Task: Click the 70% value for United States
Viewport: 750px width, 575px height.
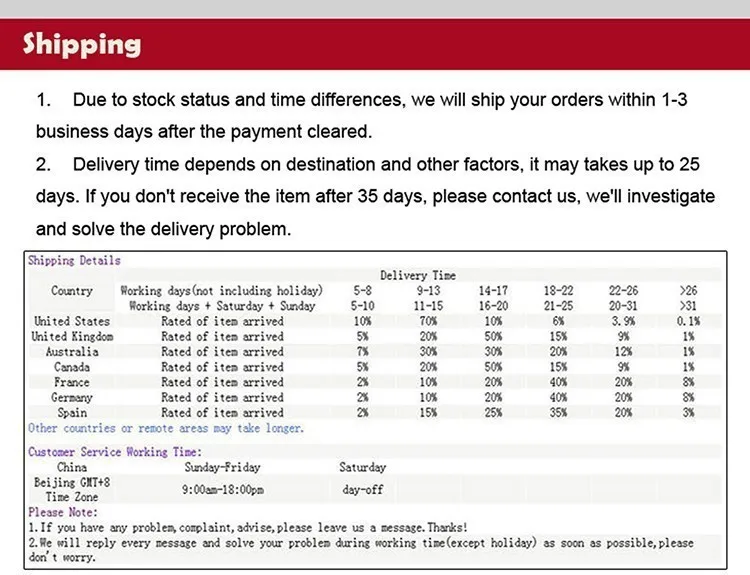Action: point(428,321)
